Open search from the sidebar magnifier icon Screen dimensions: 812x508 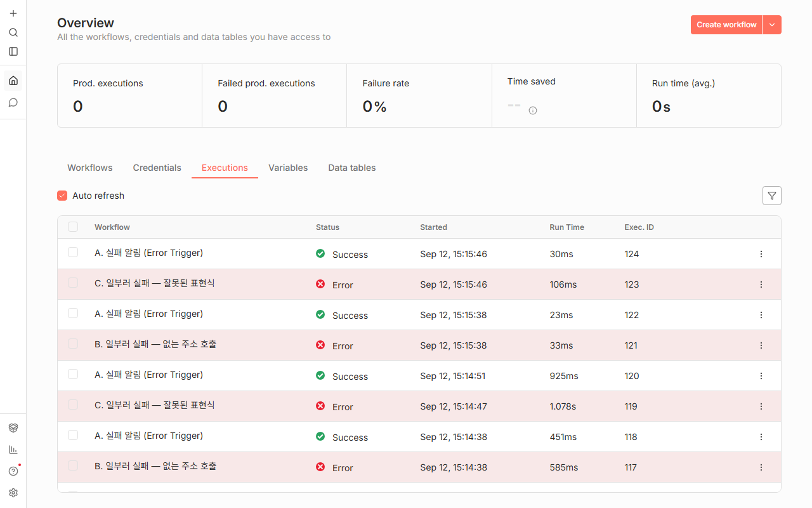[13, 32]
